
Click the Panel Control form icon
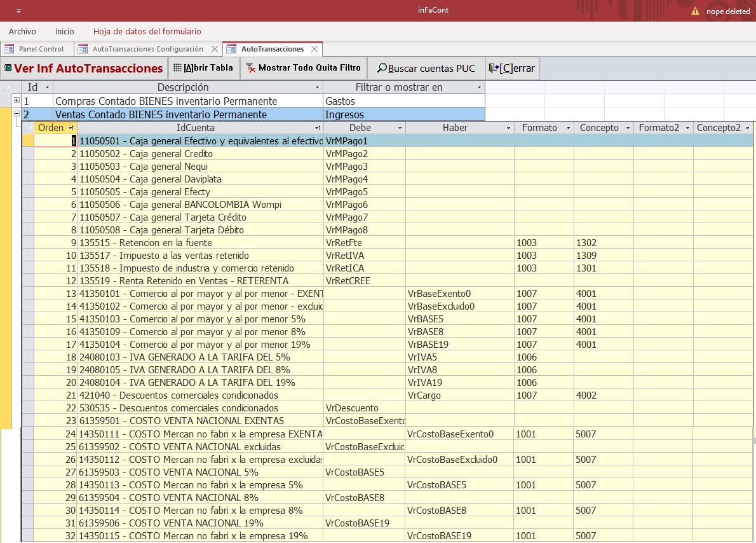click(x=10, y=49)
